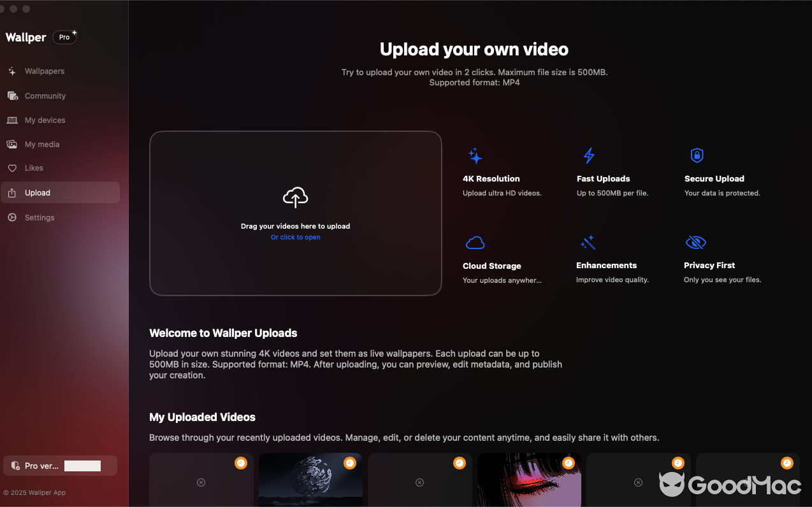Click the 'Or click to open' link
This screenshot has width=812, height=507.
[x=295, y=237]
